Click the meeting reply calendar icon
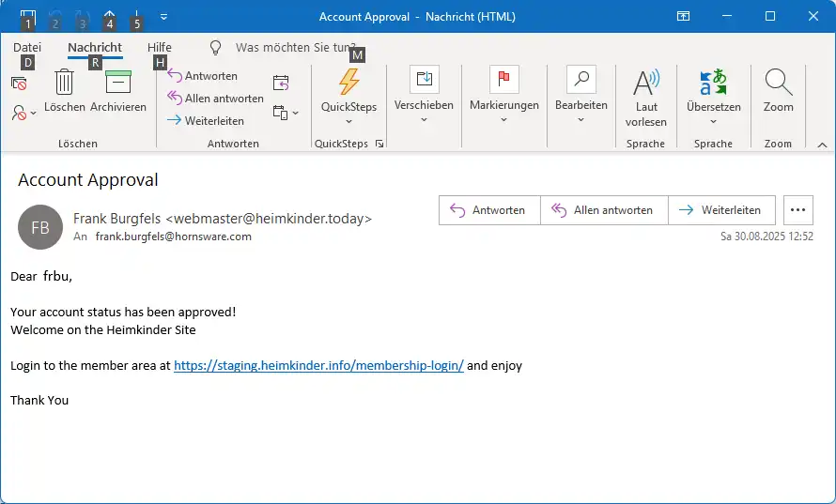This screenshot has width=836, height=504. tap(281, 84)
